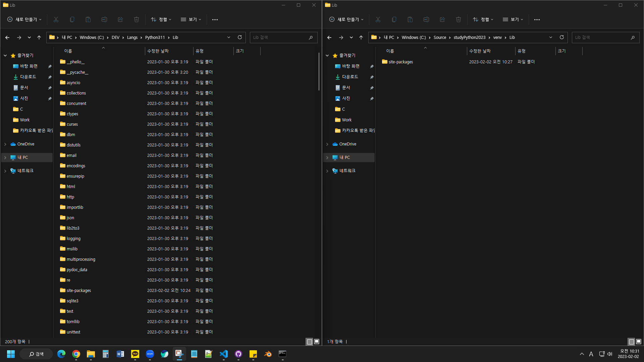Click the Lib search box in right window

coord(600,38)
